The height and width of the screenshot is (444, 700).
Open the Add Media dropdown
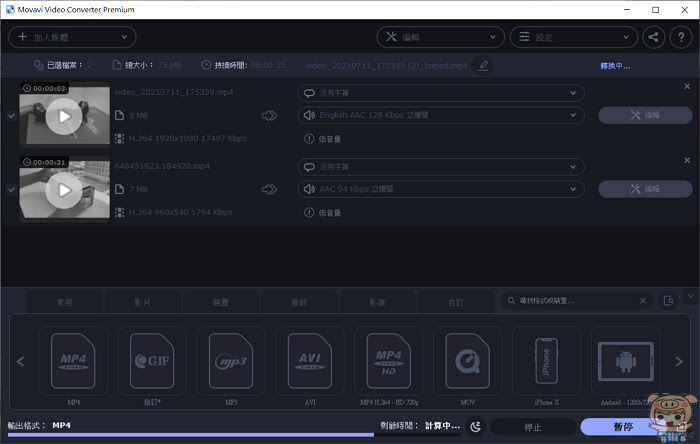pyautogui.click(x=72, y=37)
